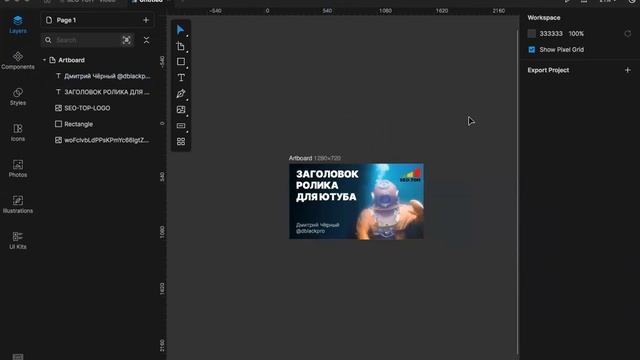Select the Button element tool

(180, 125)
